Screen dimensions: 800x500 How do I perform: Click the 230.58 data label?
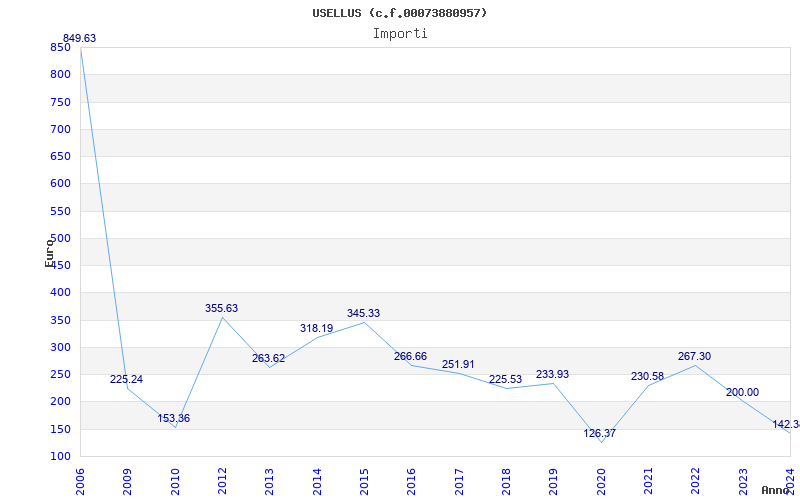(x=647, y=377)
